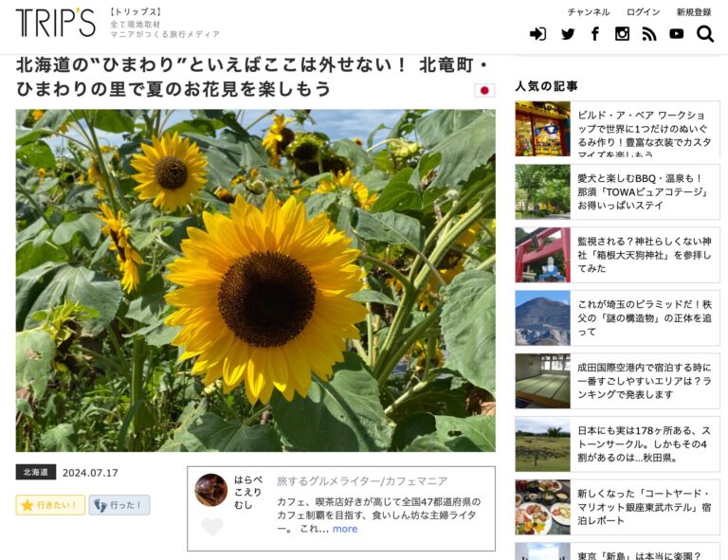Select the 北海道 category tag
The image size is (728, 560).
point(36,472)
